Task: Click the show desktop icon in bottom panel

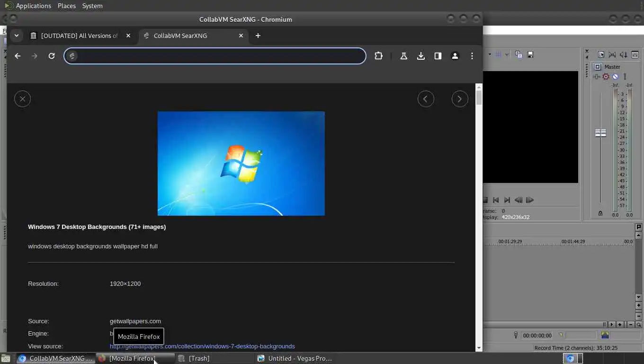Action: [6, 359]
